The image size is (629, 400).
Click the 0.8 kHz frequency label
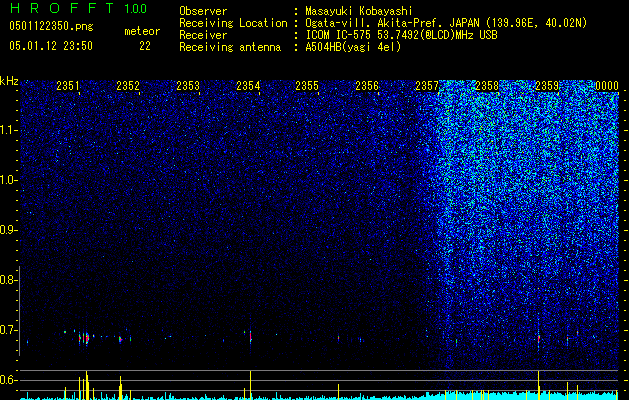click(x=8, y=280)
